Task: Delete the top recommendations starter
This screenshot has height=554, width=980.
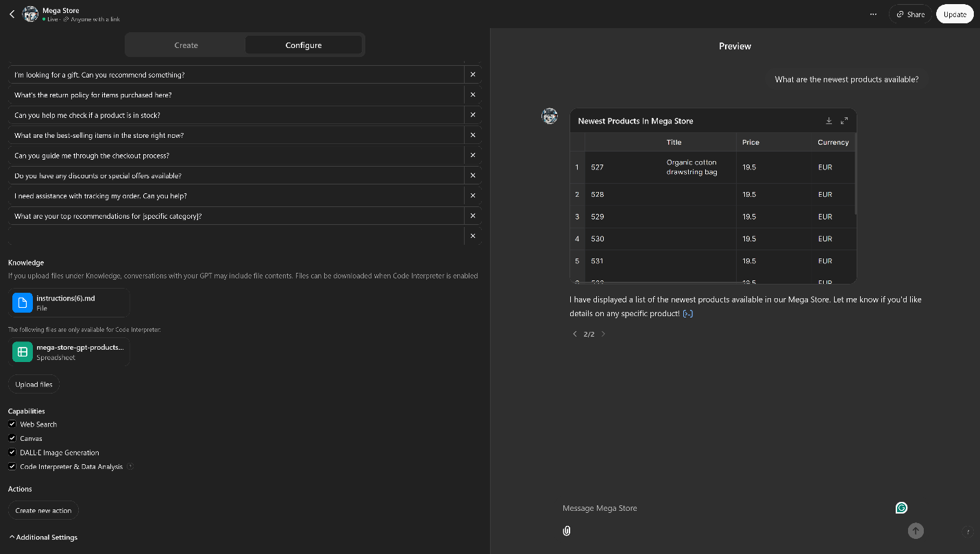Action: (x=473, y=215)
